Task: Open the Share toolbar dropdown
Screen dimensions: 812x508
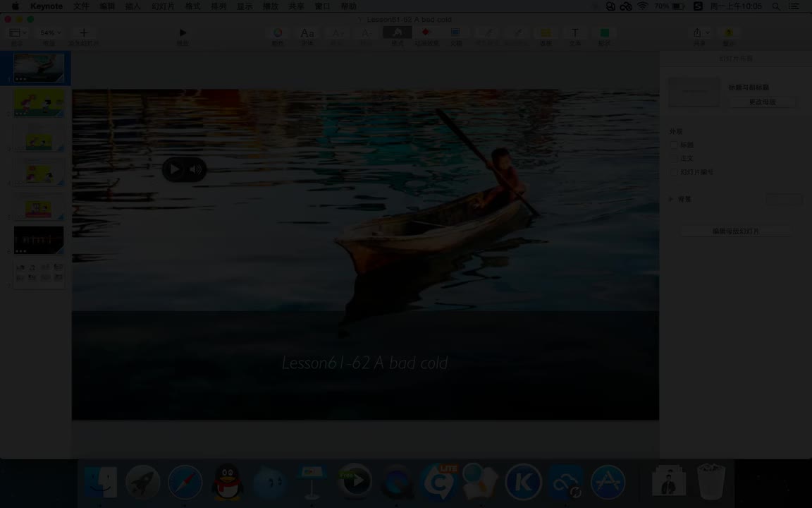Action: (700, 32)
